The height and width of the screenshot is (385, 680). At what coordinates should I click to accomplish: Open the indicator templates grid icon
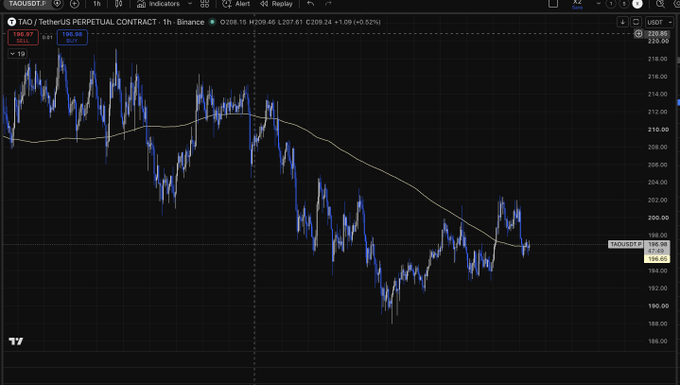pyautogui.click(x=205, y=4)
